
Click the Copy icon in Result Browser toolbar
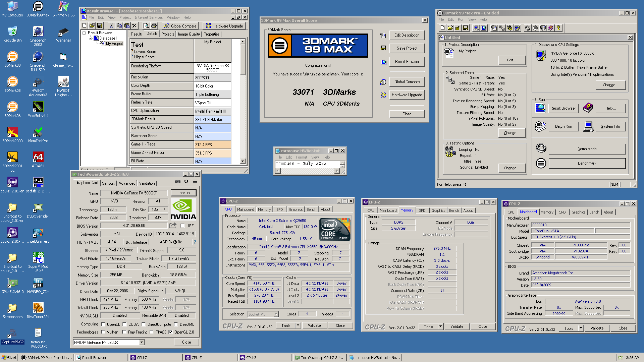(119, 26)
